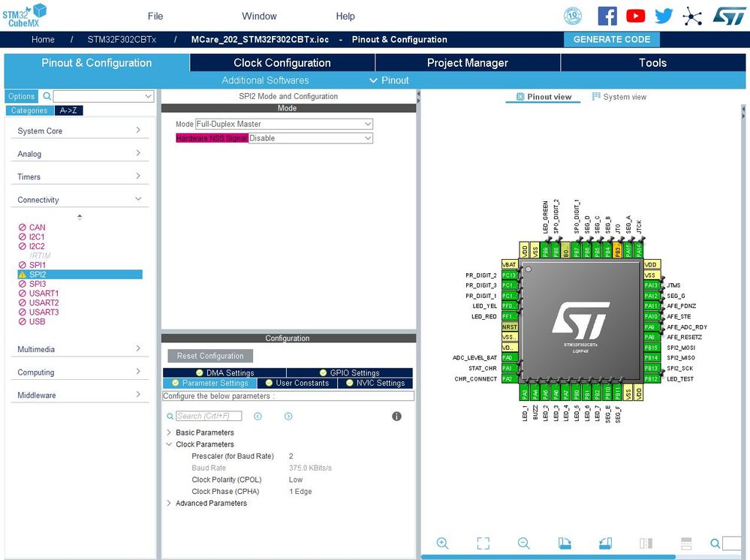Switch to System view

pyautogui.click(x=619, y=97)
